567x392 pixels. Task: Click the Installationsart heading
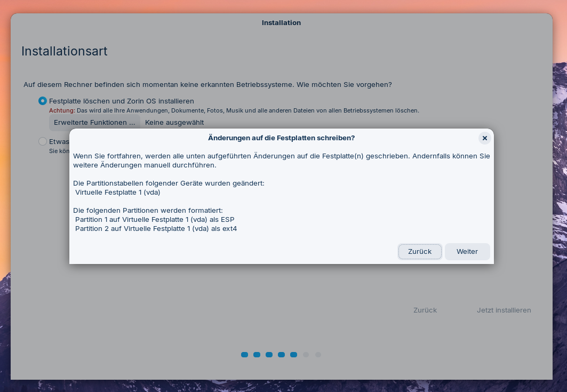click(x=65, y=51)
